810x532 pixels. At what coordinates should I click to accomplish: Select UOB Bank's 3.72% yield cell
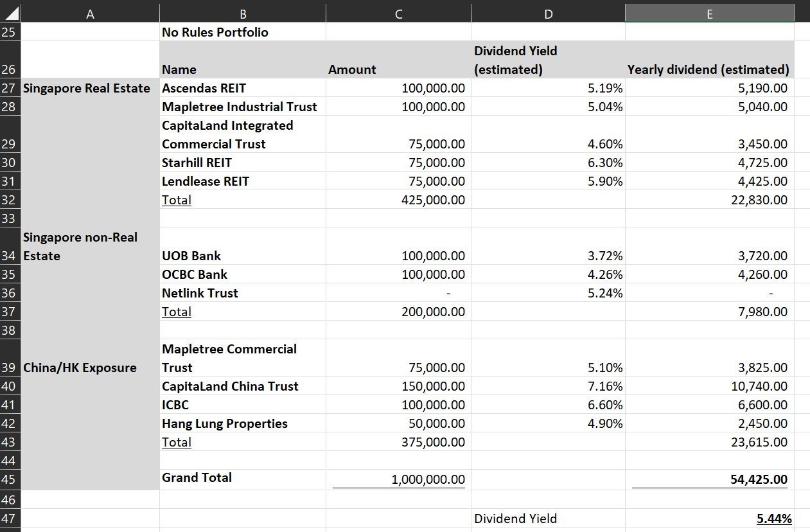[549, 247]
